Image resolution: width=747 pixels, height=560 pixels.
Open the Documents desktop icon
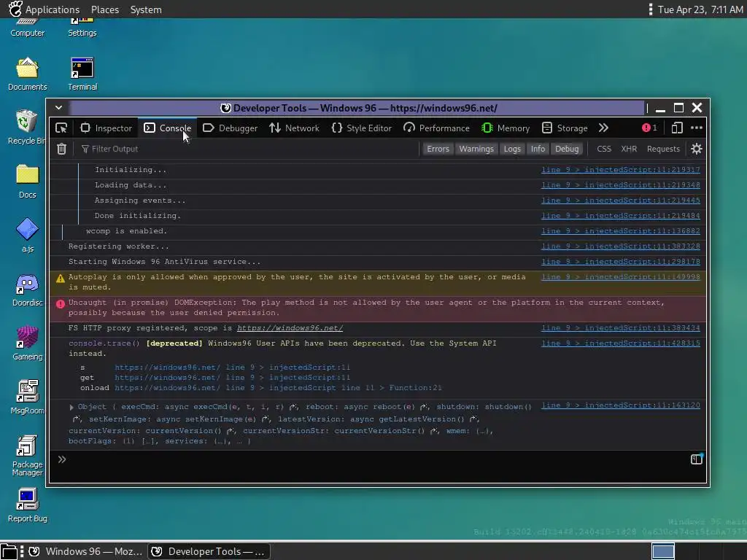pos(27,74)
